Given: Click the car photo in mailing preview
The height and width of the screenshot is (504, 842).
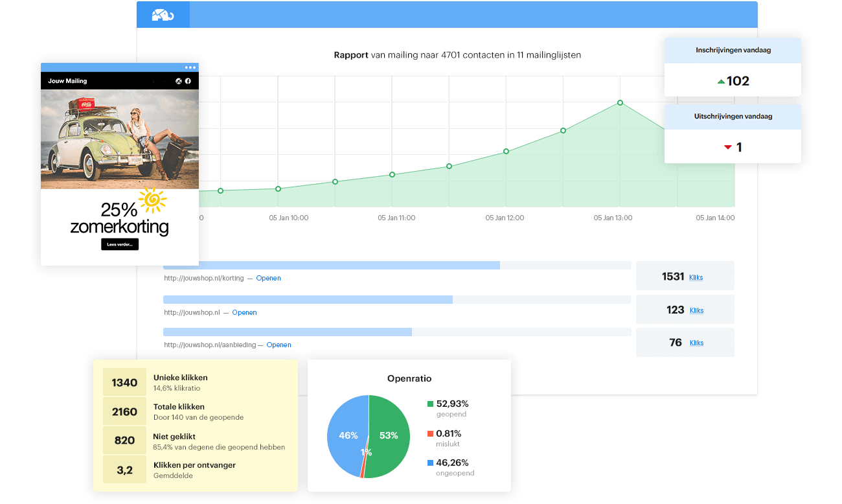Looking at the screenshot, I should coord(120,139).
